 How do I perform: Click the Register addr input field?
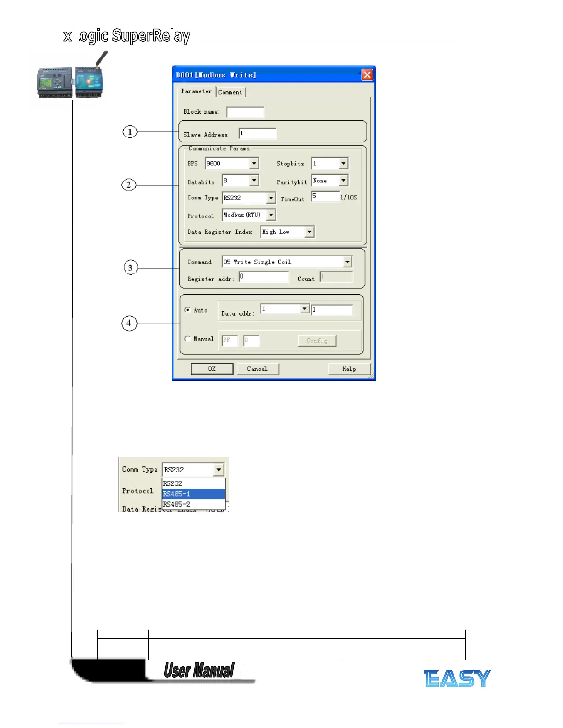click(x=264, y=277)
